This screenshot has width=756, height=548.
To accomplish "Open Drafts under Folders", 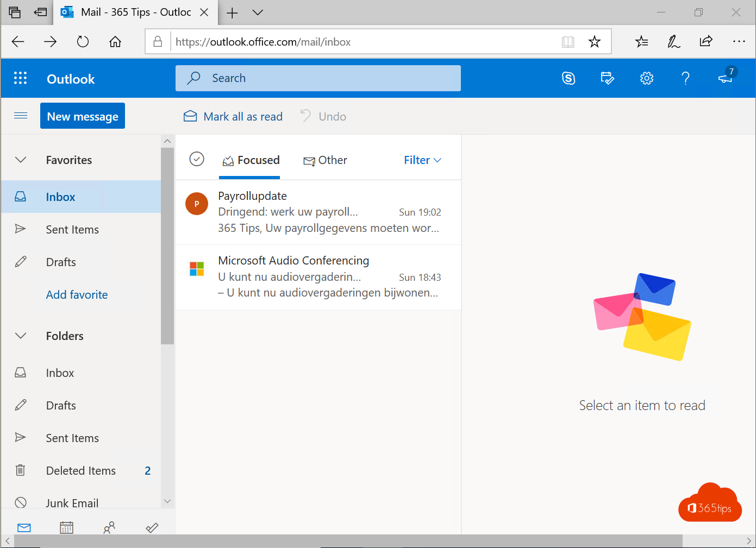I will coord(81,405).
